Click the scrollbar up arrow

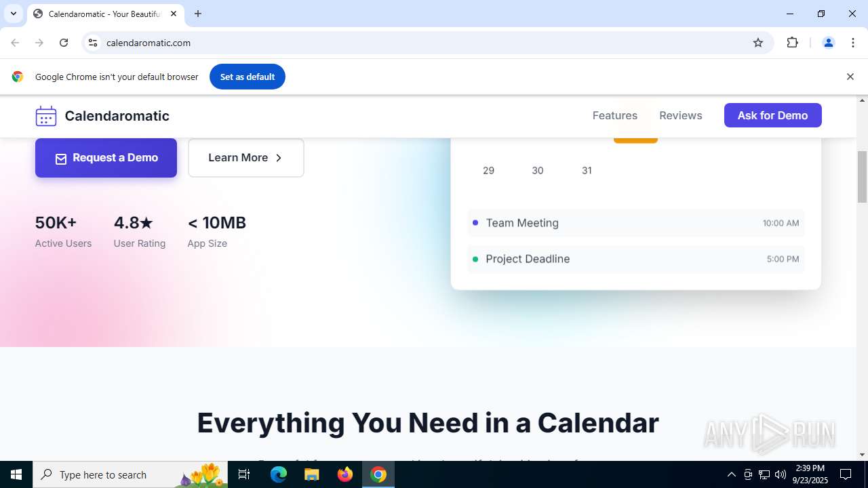[862, 100]
